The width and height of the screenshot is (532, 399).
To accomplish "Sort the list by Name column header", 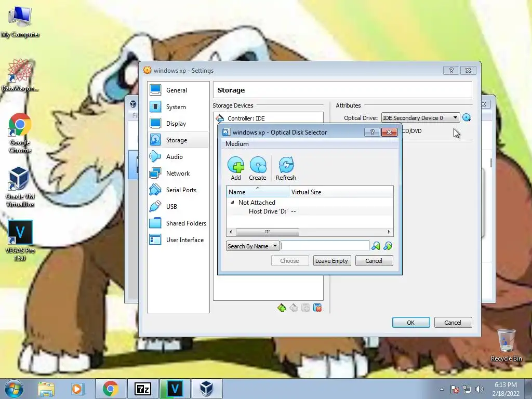I will 258,192.
